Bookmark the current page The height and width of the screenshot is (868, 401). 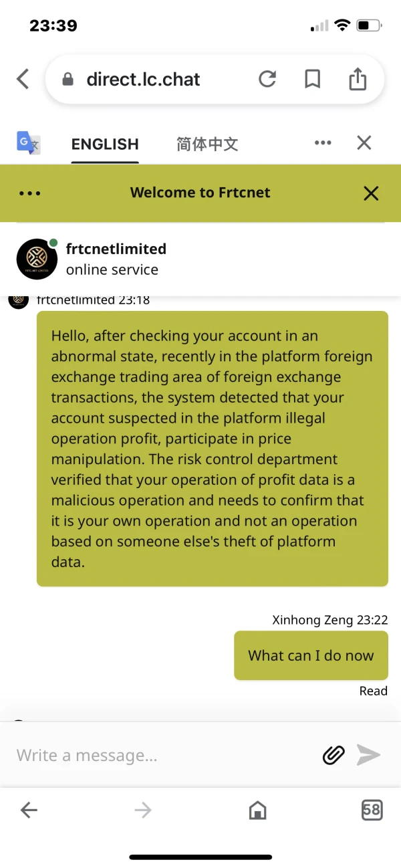point(312,79)
